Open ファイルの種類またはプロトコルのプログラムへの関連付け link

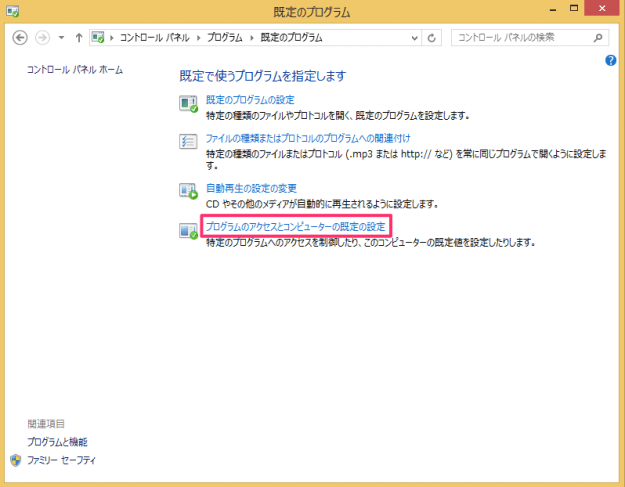coord(308,138)
